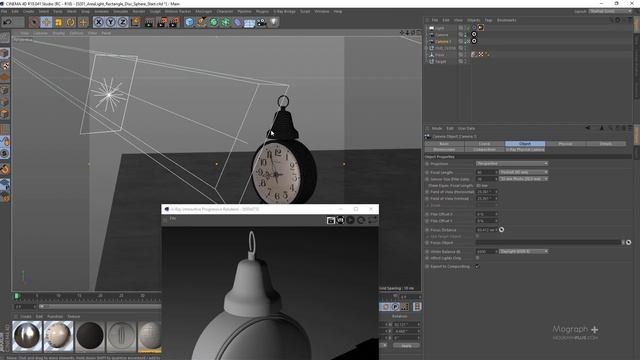Toggle keyframe circle beside Focal Length

[x=427, y=173]
